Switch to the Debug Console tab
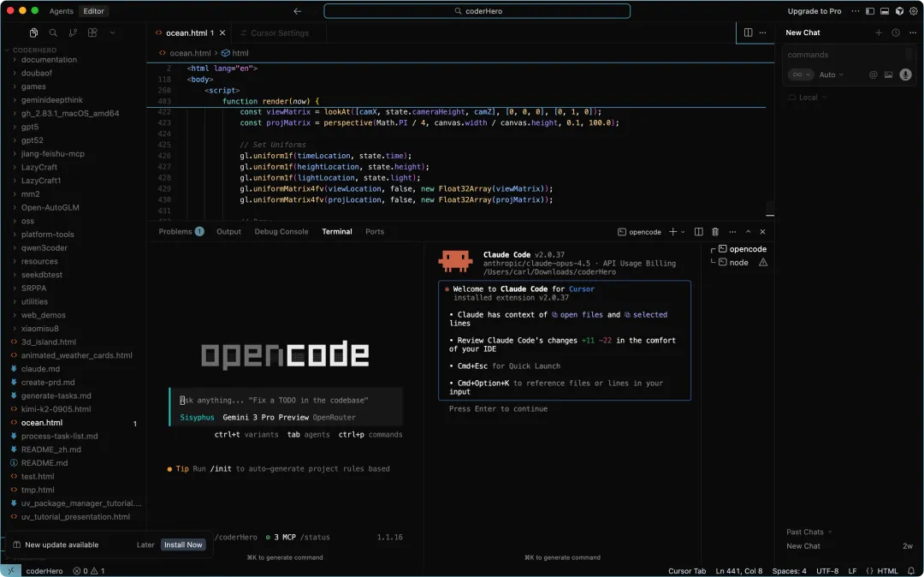Image resolution: width=924 pixels, height=577 pixels. pos(281,232)
